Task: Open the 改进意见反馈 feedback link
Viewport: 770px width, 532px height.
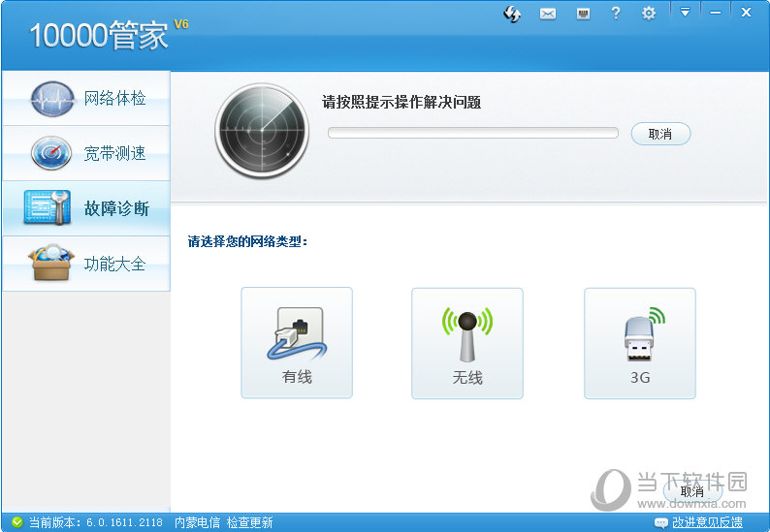Action: (707, 522)
